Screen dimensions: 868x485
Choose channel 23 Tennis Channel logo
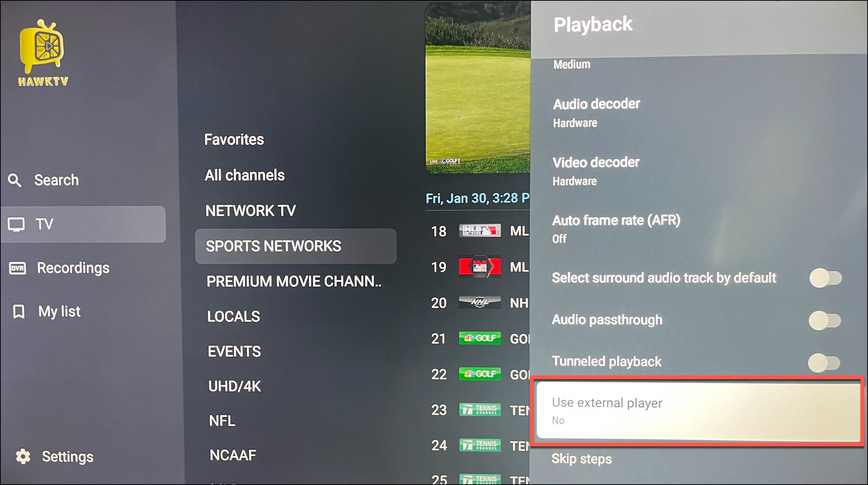[480, 410]
